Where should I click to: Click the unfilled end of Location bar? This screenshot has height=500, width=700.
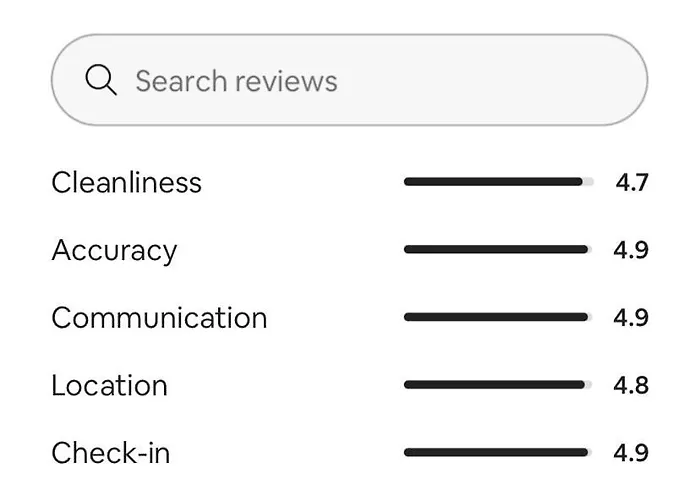(589, 385)
